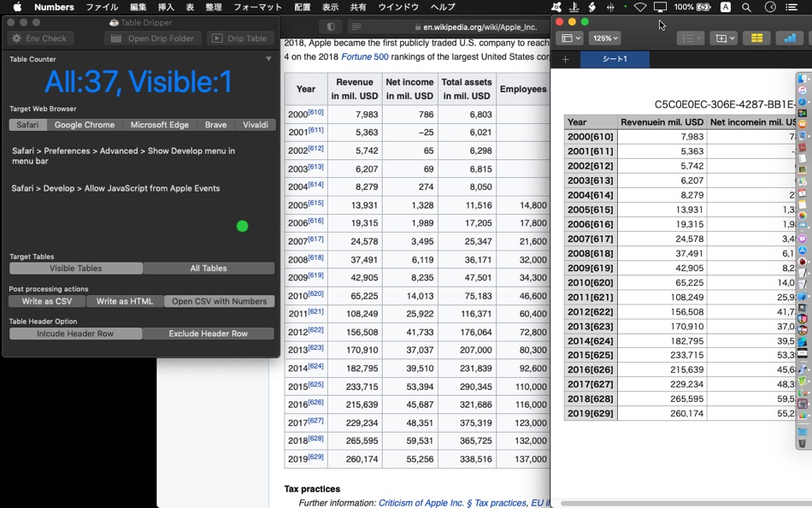812x508 pixels.
Task: Open the Numbers application menu
Action: (54, 7)
